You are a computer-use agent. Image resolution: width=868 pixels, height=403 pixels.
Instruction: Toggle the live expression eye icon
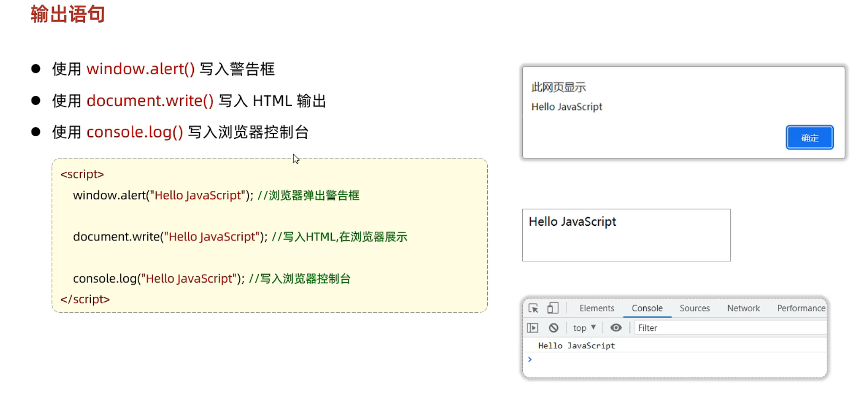pyautogui.click(x=616, y=328)
